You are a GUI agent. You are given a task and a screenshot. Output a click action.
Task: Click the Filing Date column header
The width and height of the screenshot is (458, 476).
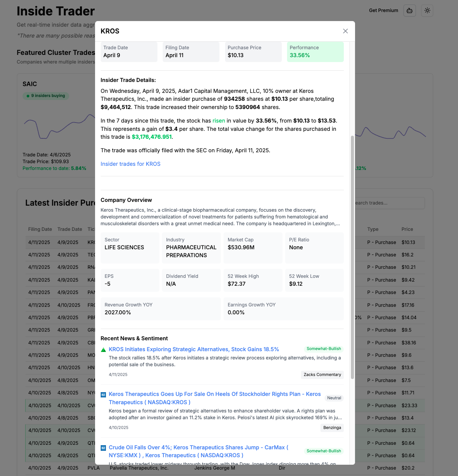pyautogui.click(x=40, y=229)
